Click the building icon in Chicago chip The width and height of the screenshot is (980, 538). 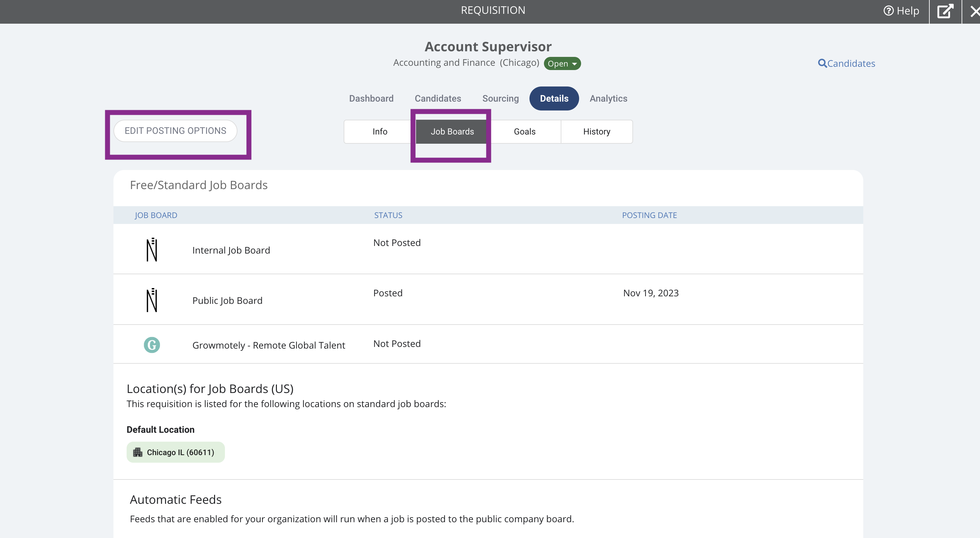137,452
